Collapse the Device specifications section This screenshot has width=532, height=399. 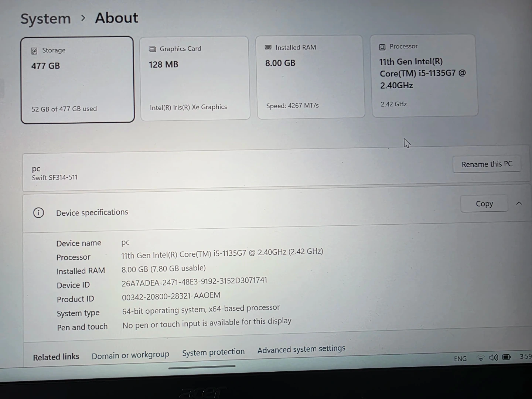tap(519, 203)
